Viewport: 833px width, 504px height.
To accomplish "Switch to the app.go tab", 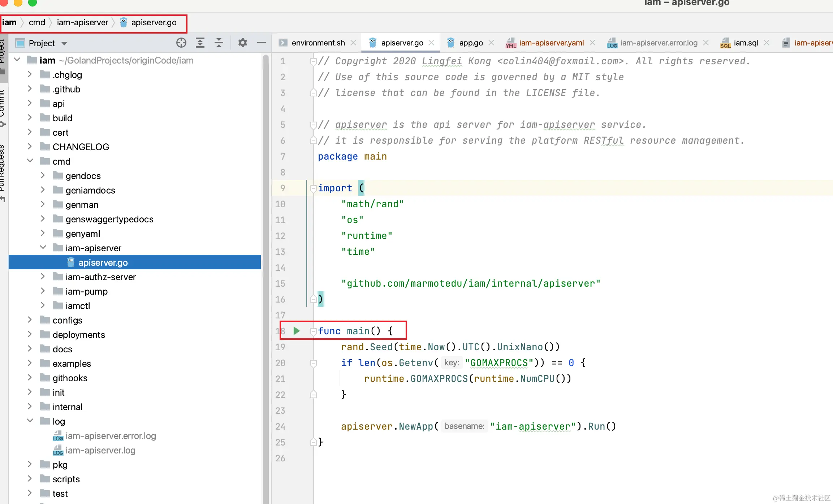I will [x=470, y=43].
